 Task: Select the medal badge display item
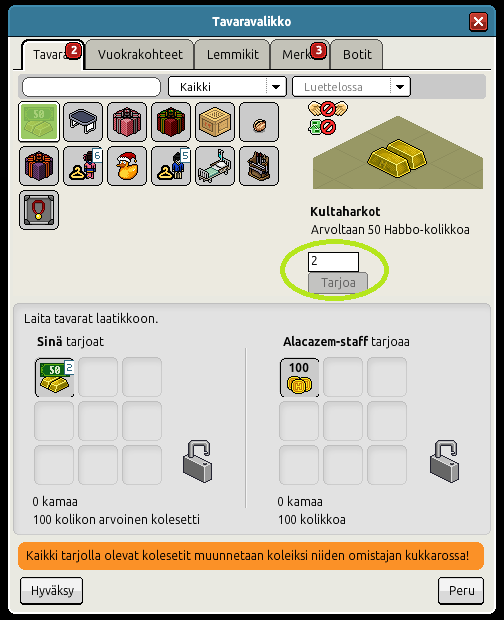pyautogui.click(x=39, y=210)
